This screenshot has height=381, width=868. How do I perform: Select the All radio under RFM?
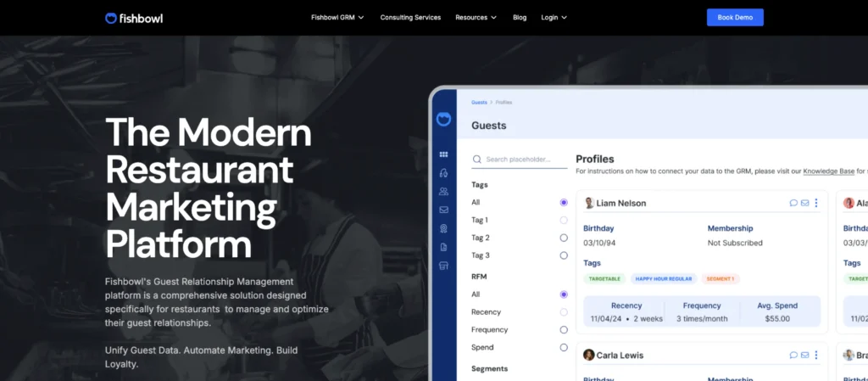[564, 294]
